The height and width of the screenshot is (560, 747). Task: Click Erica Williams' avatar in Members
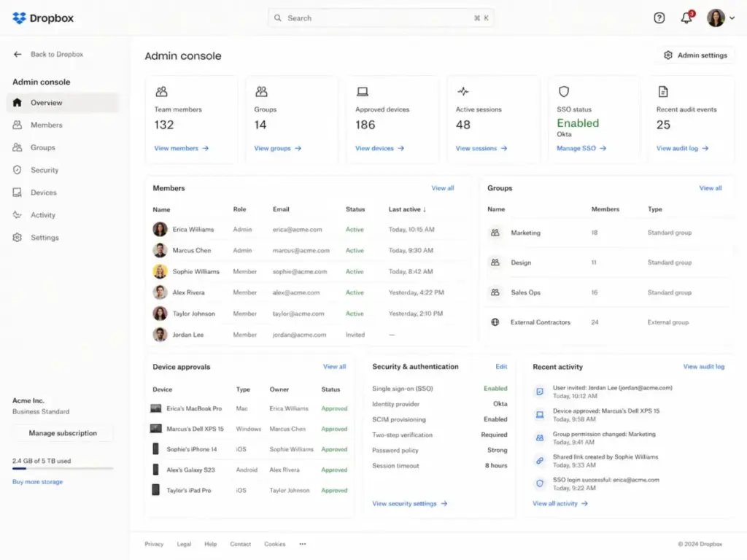click(x=160, y=230)
